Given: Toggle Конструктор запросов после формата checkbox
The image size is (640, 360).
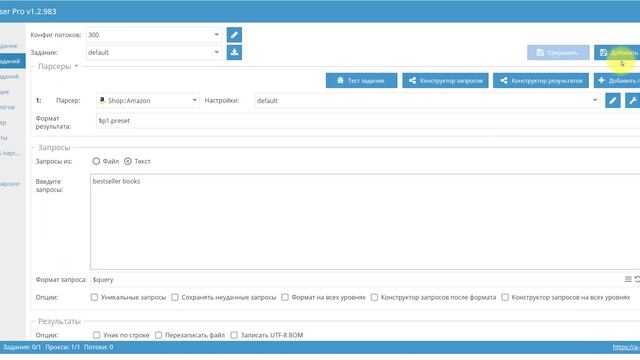Looking at the screenshot, I should (374, 297).
